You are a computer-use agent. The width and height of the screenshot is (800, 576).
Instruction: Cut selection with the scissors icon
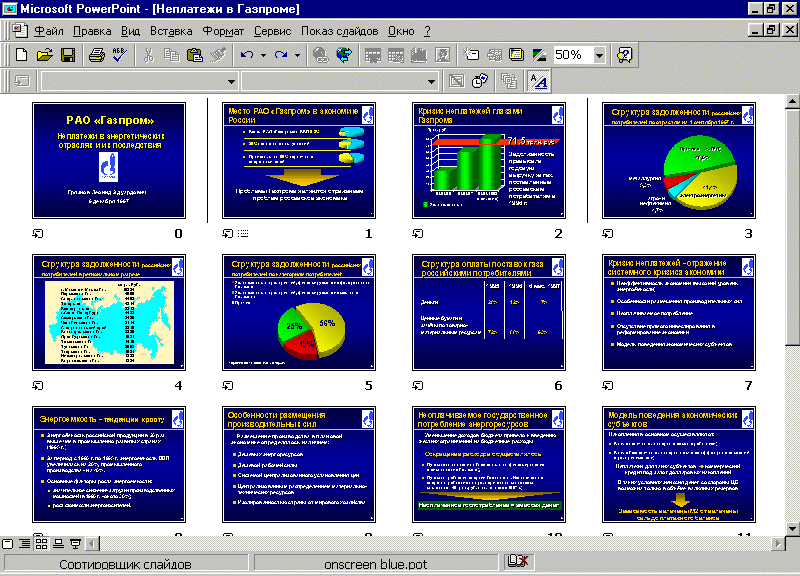[148, 55]
